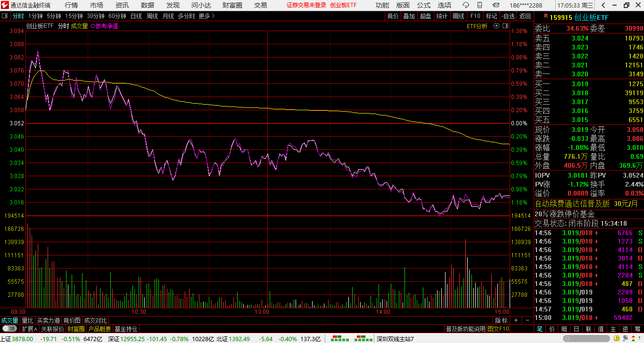Image resolution: width=644 pixels, height=343 pixels.
Task: Toggle the 参考净值 overlay indicator
Action: [x=104, y=26]
